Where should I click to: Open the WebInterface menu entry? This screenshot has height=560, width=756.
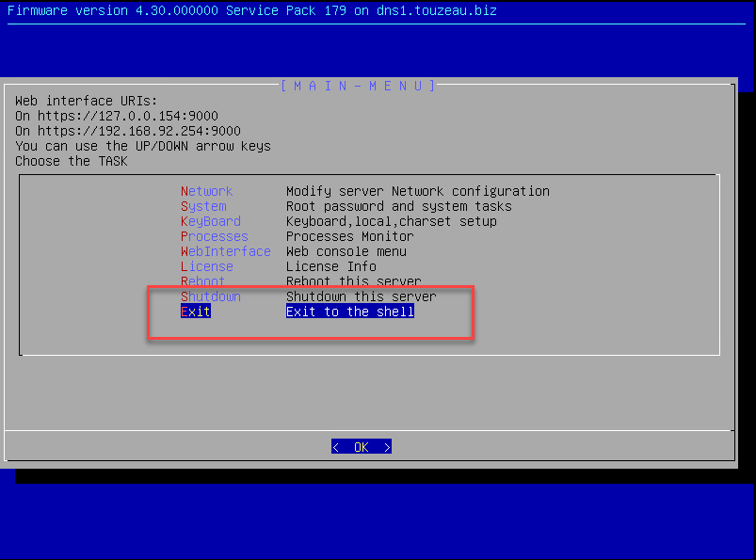225,251
